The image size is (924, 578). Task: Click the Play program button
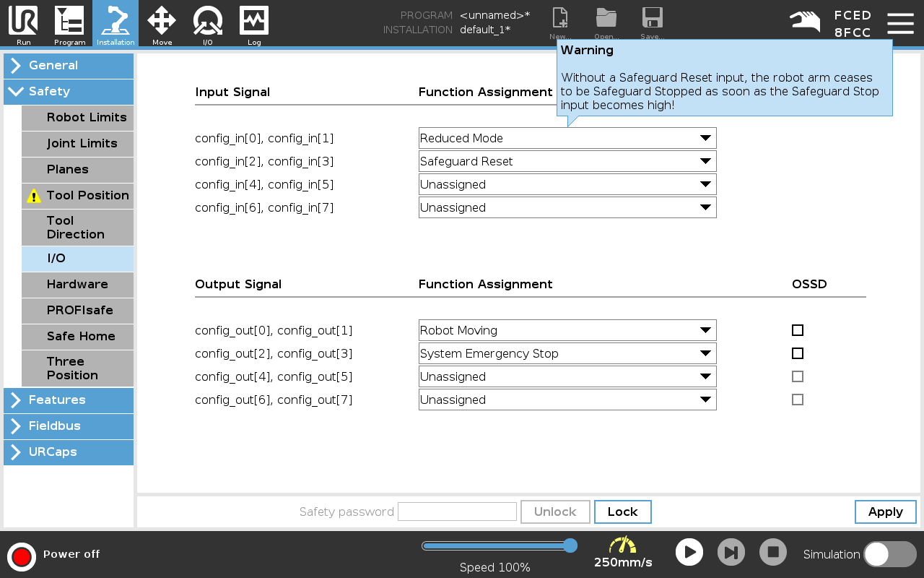(x=689, y=552)
